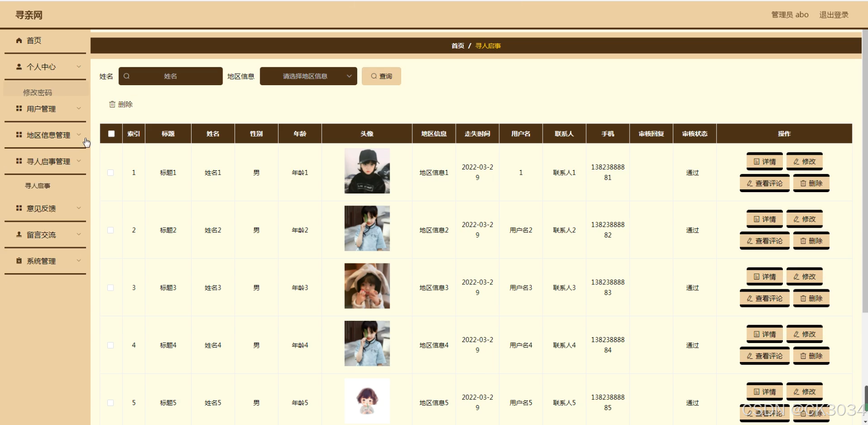The image size is (868, 425).
Task: Click the icon beside 留言交流
Action: pyautogui.click(x=19, y=235)
